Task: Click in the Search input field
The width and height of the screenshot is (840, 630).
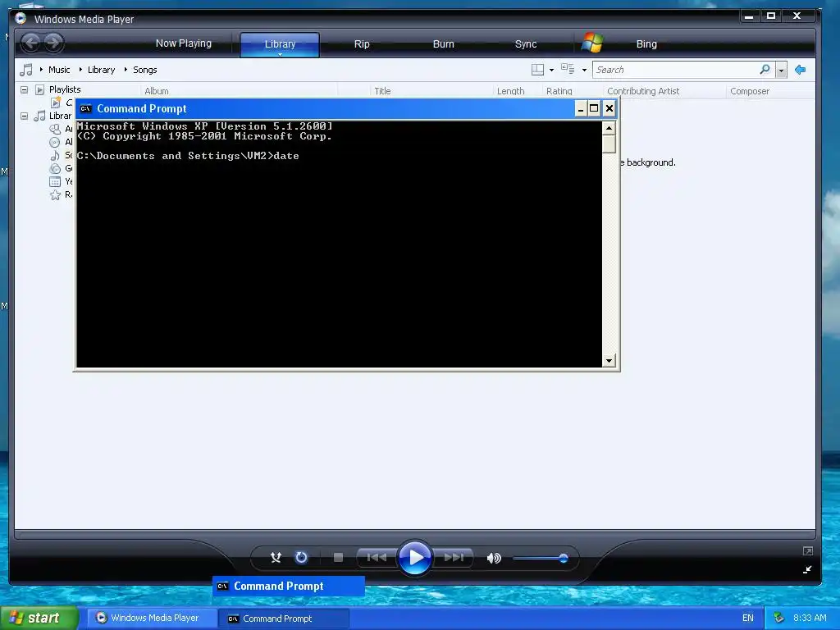Action: click(x=675, y=70)
